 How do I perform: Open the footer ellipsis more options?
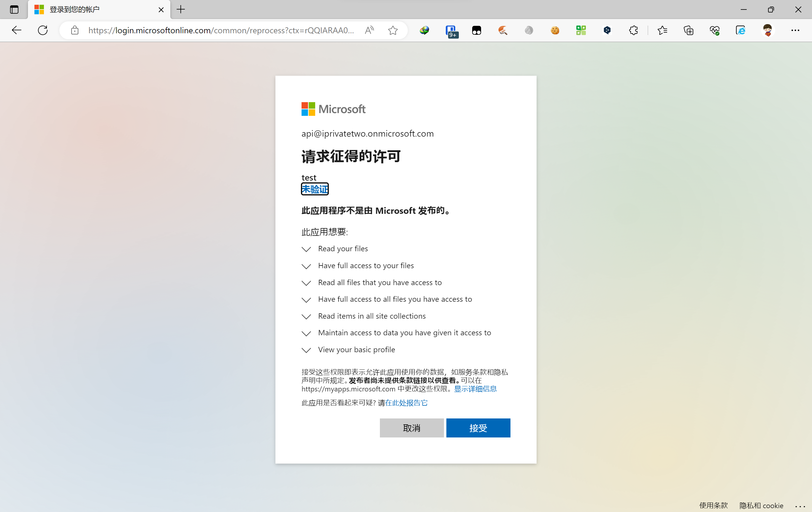tap(800, 506)
